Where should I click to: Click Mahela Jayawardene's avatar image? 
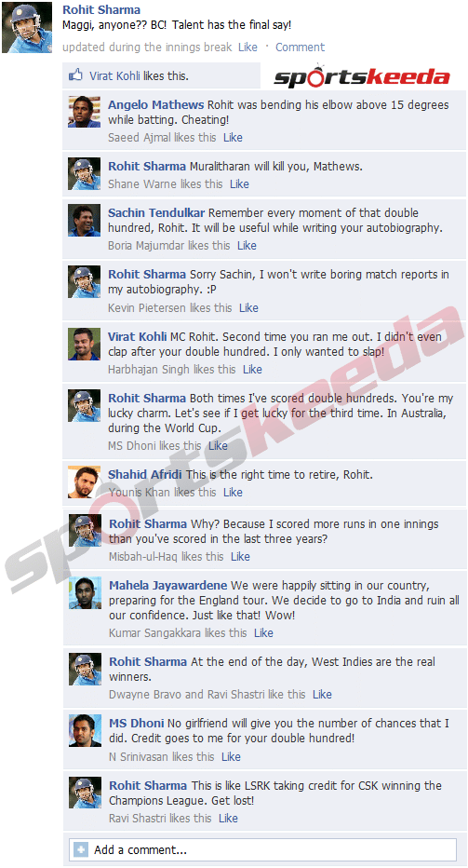tap(86, 593)
